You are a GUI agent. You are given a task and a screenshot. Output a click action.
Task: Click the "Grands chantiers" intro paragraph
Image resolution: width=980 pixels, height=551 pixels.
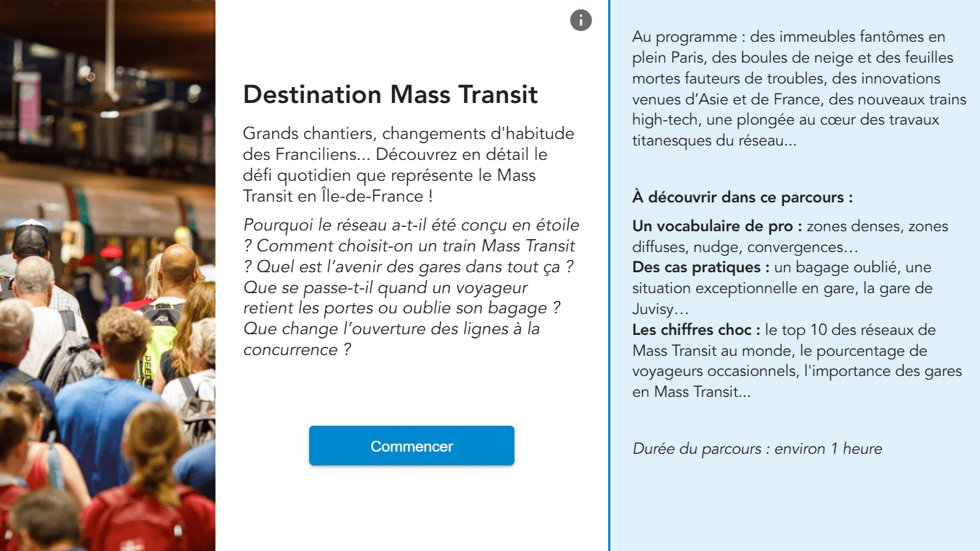pyautogui.click(x=409, y=165)
